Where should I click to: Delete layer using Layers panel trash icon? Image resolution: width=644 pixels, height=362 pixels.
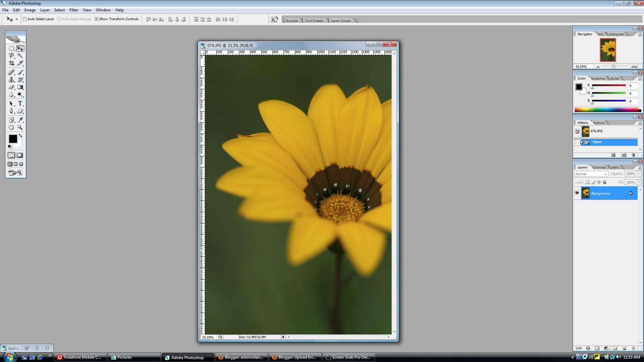633,348
